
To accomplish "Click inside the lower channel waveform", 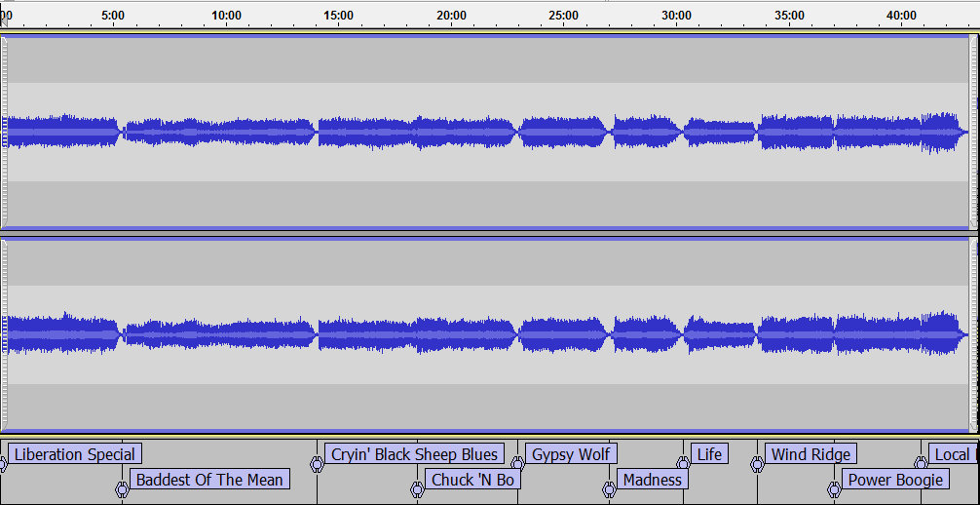I will pyautogui.click(x=487, y=334).
